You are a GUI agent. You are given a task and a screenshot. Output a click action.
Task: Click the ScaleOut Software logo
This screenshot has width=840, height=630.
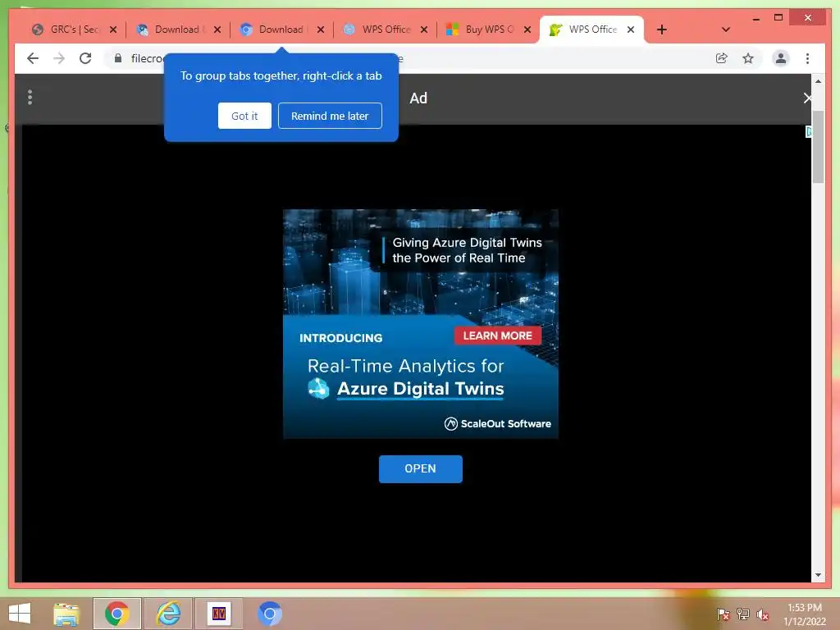tap(498, 424)
